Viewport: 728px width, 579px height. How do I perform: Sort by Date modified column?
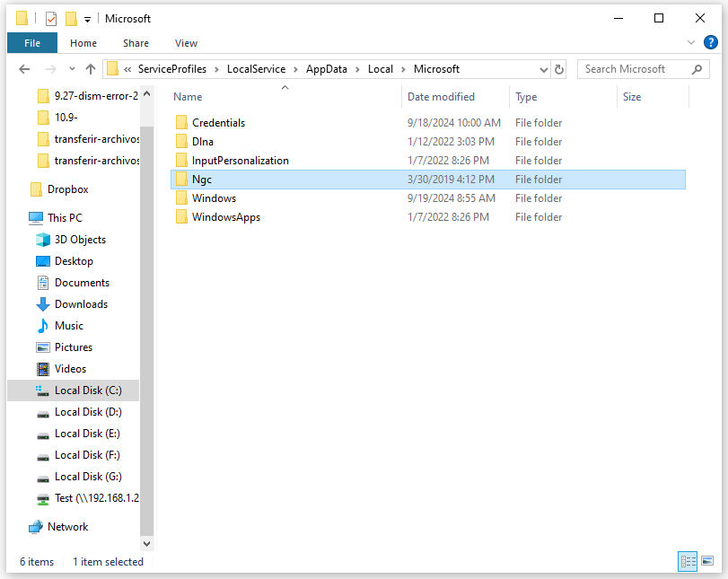(441, 97)
